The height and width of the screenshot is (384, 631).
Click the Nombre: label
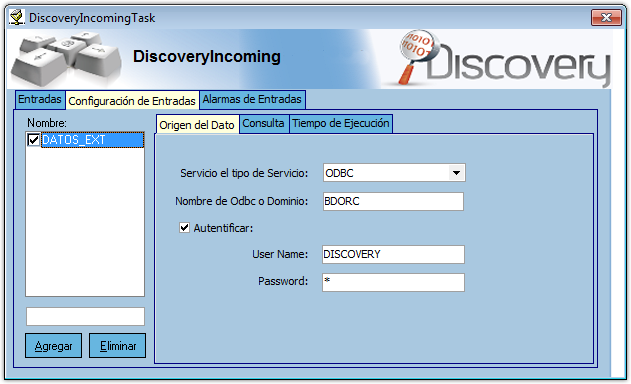click(x=47, y=123)
